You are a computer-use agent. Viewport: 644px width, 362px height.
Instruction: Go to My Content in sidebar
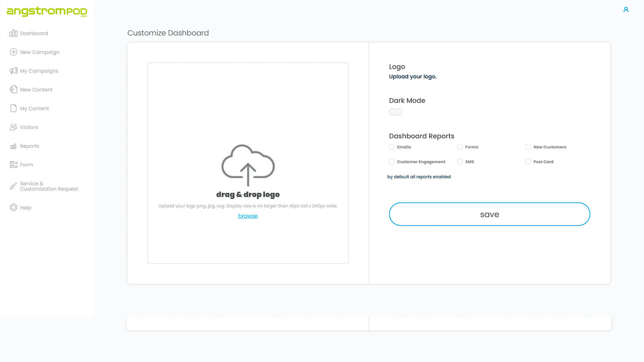34,108
